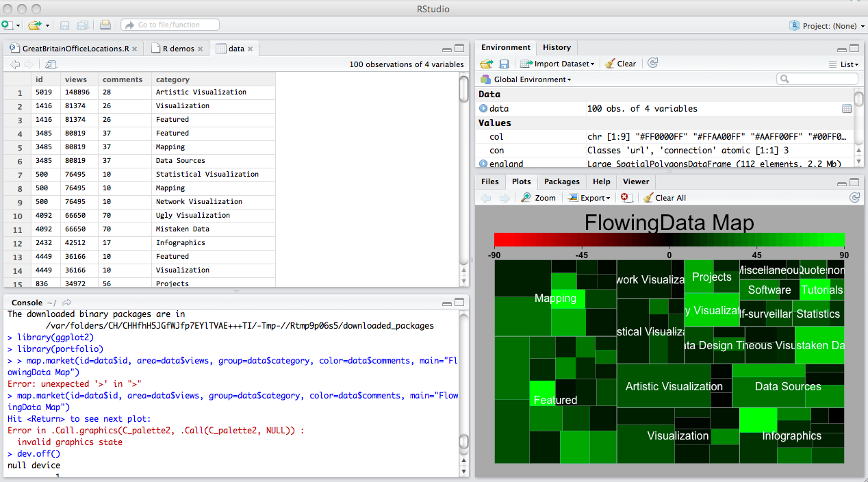Select the History tab
This screenshot has width=868, height=482.
tap(557, 47)
